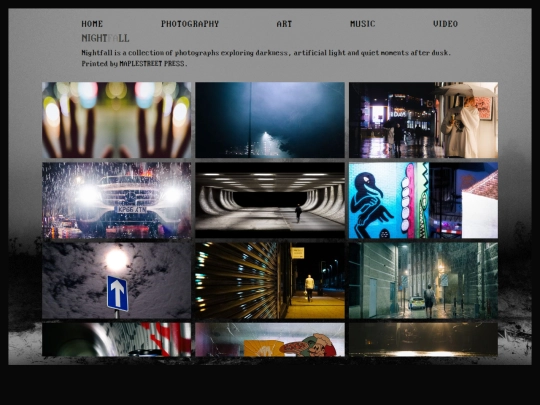The width and height of the screenshot is (540, 405).
Task: Open the dark glowing street photo
Action: (423, 340)
